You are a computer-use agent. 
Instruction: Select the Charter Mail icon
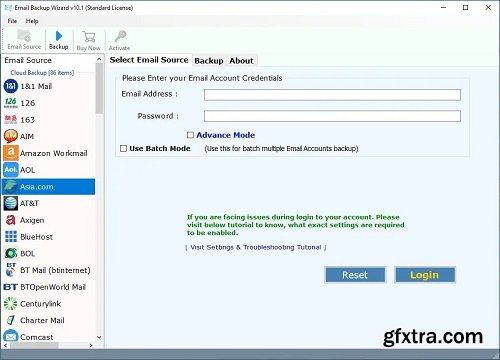tap(11, 320)
